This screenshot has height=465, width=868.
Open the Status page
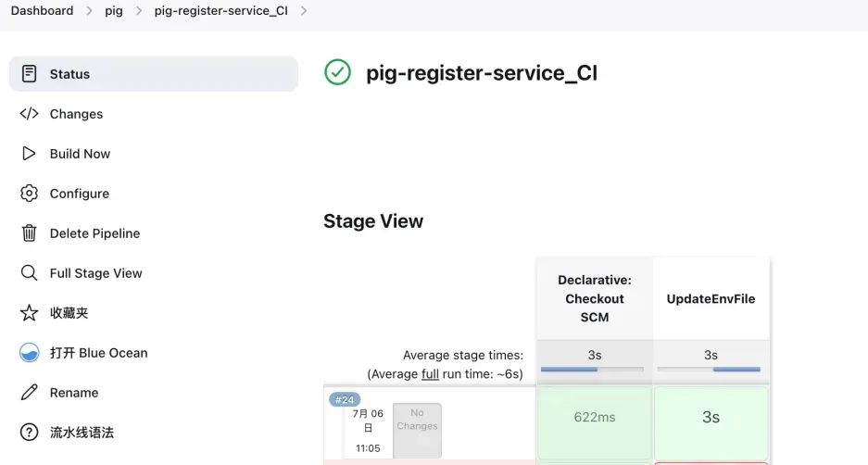tap(154, 73)
